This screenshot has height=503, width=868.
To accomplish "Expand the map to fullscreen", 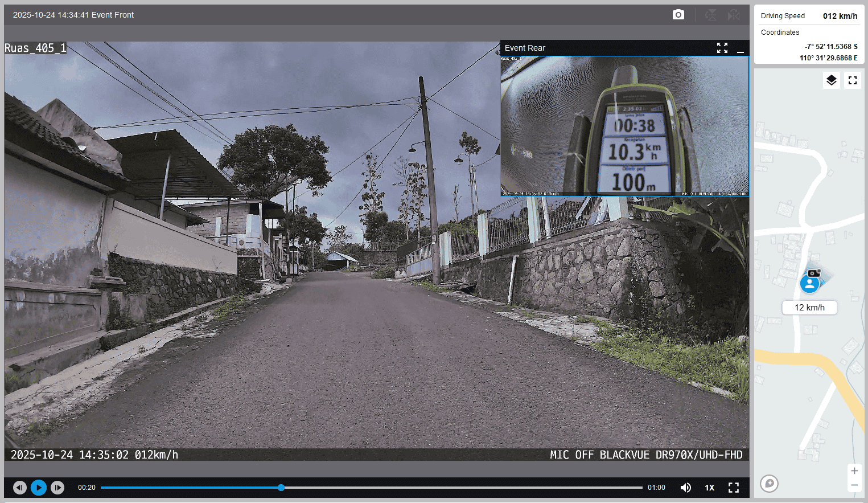I will click(852, 80).
